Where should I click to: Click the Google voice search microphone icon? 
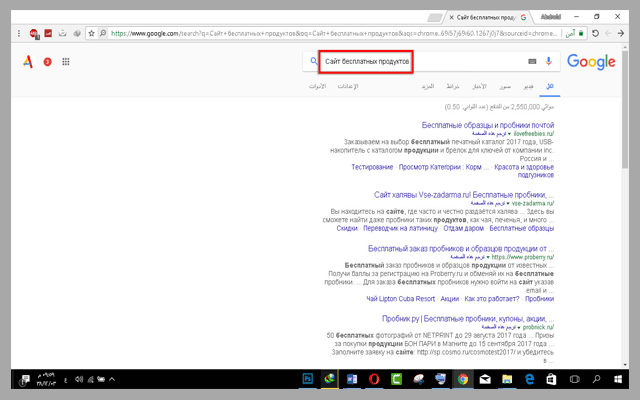[x=548, y=62]
